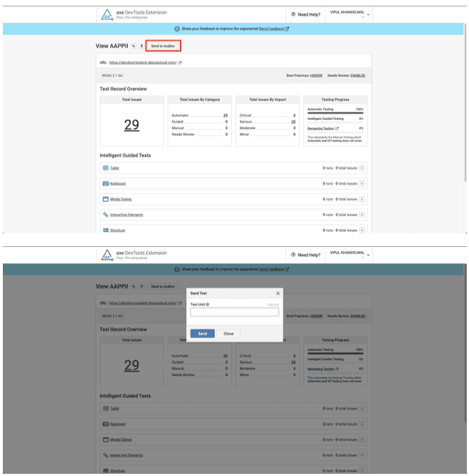The image size is (469, 476).
Task: Open VIPUL KHANDELWAL user dropdown in upper screenshot
Action: (x=350, y=14)
